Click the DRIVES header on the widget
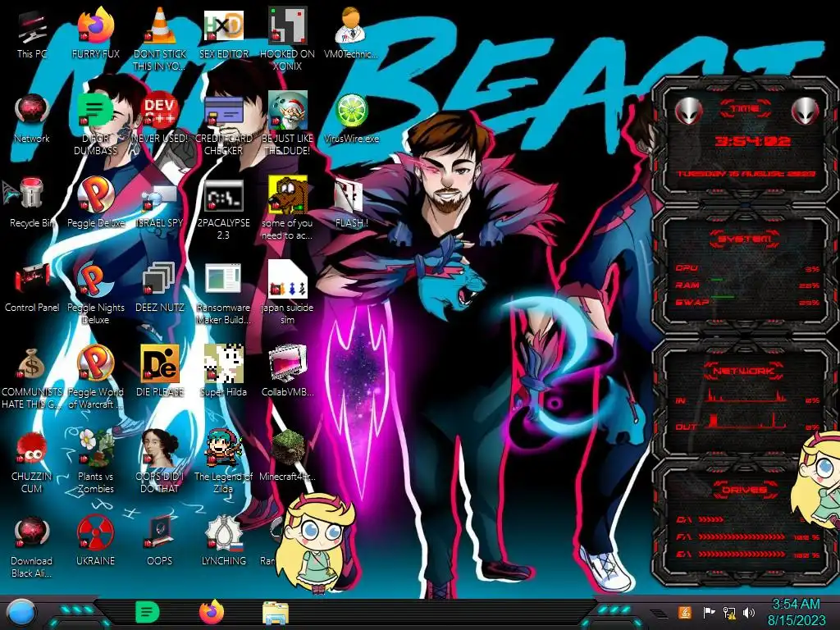The width and height of the screenshot is (840, 630). point(744,490)
